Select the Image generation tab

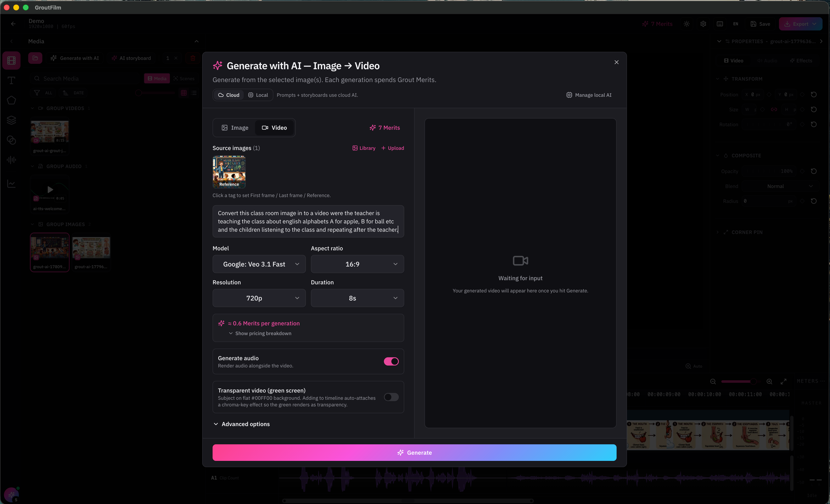(x=235, y=128)
